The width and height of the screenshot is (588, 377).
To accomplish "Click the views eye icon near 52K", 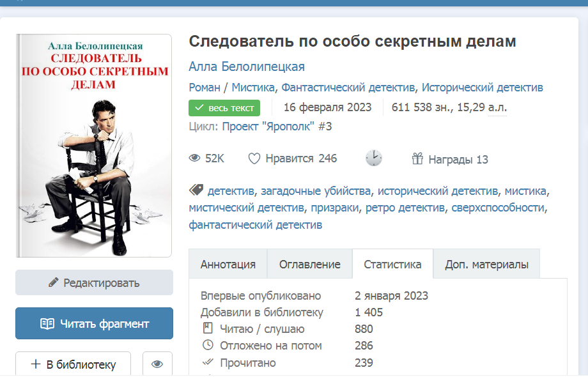I will tap(195, 159).
